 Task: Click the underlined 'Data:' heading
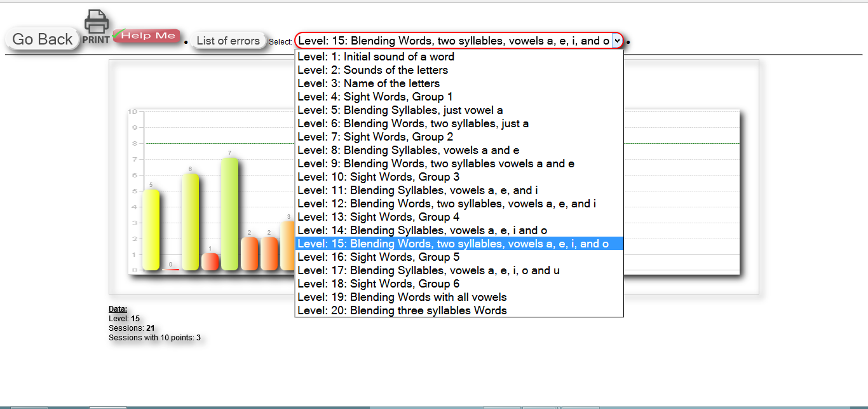[118, 309]
